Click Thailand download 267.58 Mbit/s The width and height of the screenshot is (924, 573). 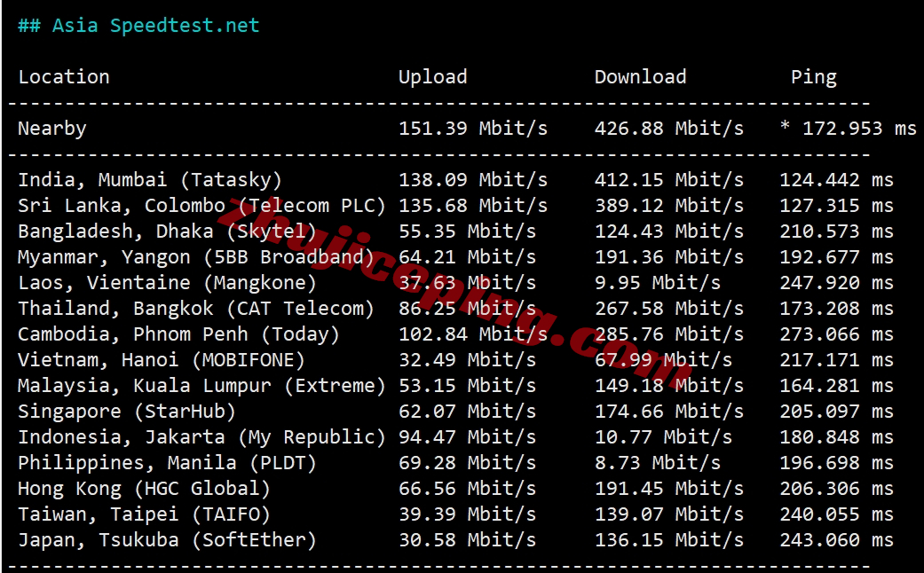pos(669,309)
